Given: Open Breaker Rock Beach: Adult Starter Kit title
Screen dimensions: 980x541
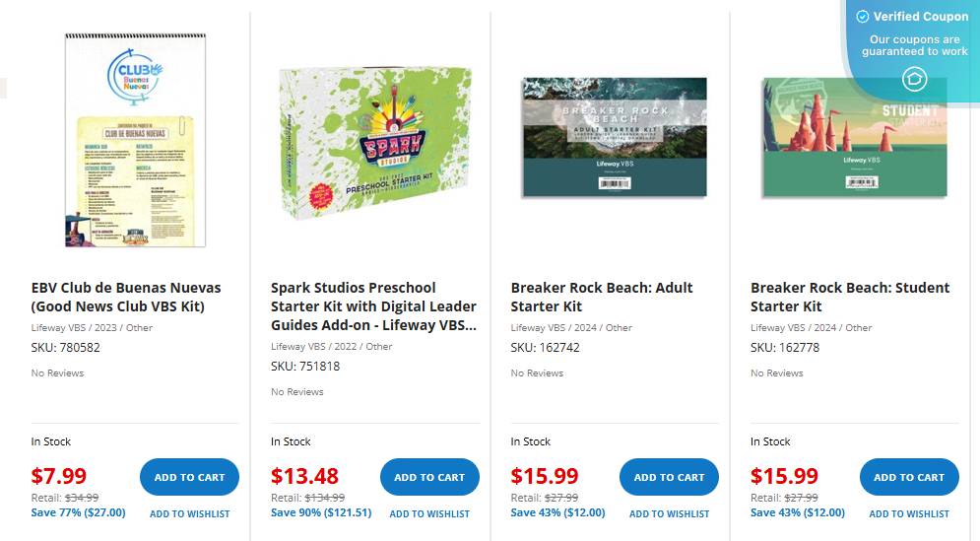Looking at the screenshot, I should [x=601, y=297].
